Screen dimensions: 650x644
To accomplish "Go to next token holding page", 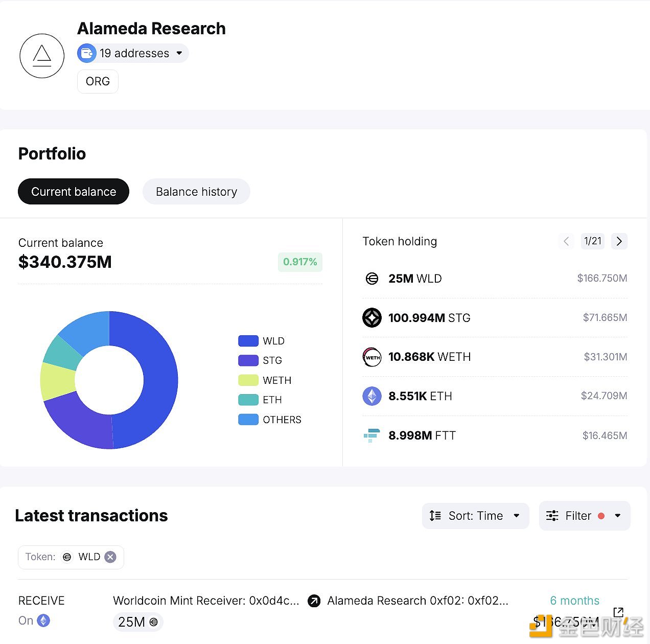I will [x=619, y=241].
